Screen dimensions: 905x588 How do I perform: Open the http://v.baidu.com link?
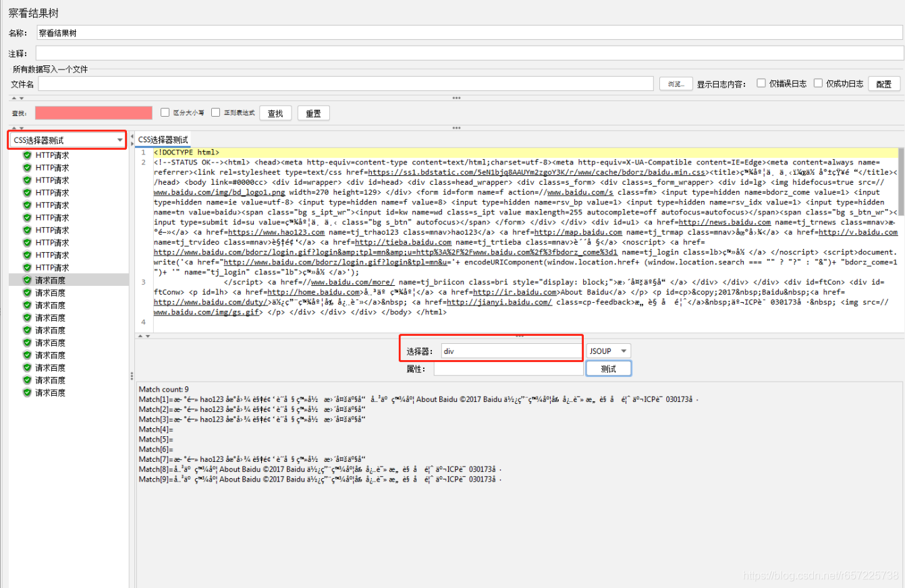tap(858, 232)
